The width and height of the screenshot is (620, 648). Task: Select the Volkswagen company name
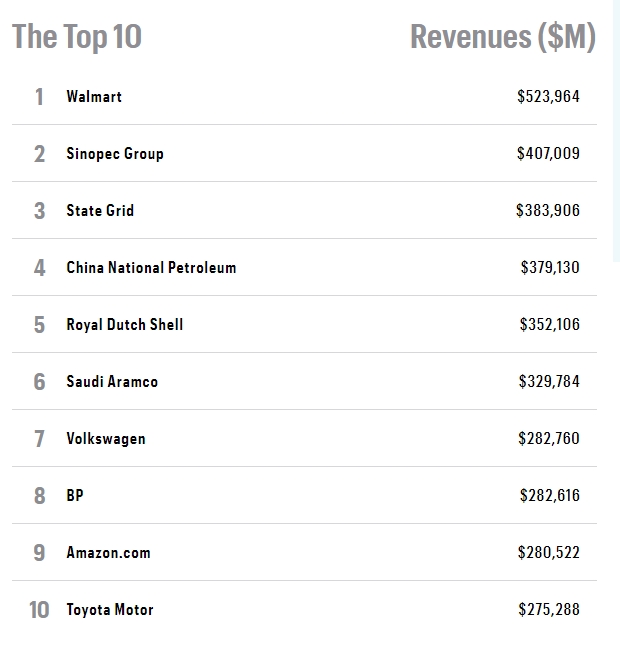pyautogui.click(x=106, y=439)
